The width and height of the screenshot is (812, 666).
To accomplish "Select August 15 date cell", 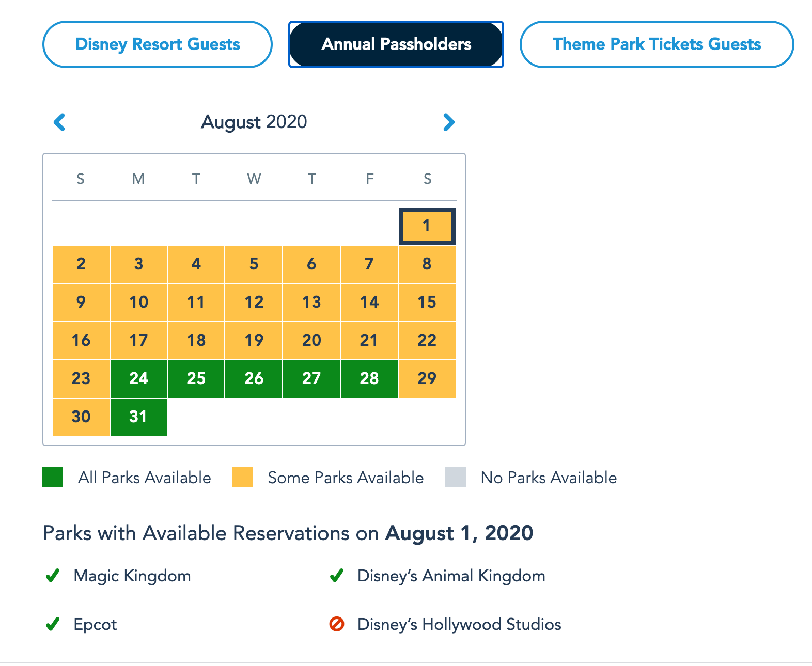I will [427, 302].
